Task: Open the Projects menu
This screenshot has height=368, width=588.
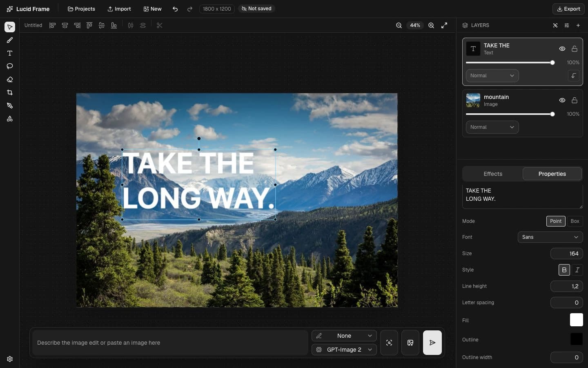Action: tap(81, 9)
